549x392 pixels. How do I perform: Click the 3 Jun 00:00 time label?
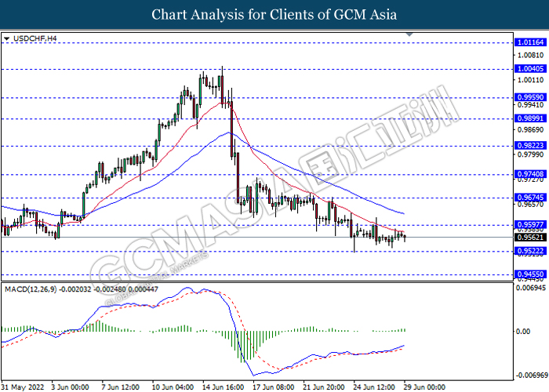70,387
